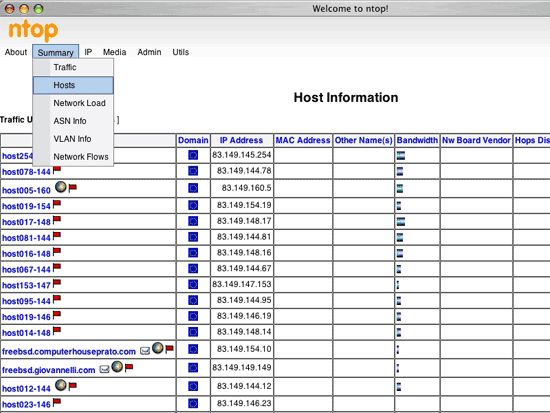Expand the Media menu
This screenshot has width=550, height=413.
(x=114, y=52)
